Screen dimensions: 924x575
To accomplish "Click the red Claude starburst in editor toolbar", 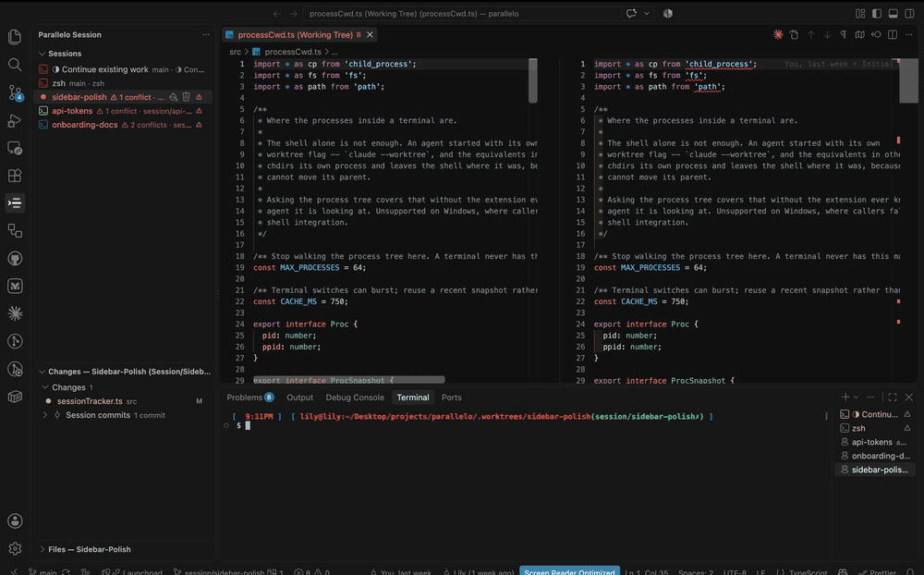I will point(778,35).
